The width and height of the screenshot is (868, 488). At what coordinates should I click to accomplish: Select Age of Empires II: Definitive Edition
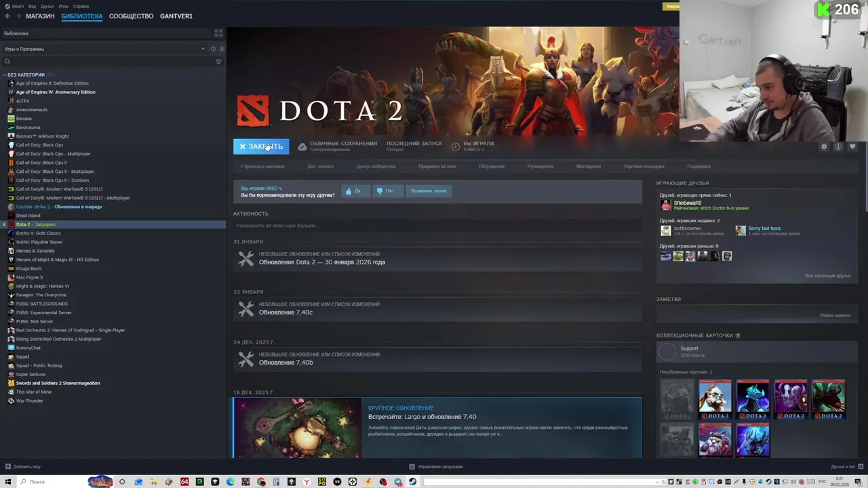click(x=52, y=83)
